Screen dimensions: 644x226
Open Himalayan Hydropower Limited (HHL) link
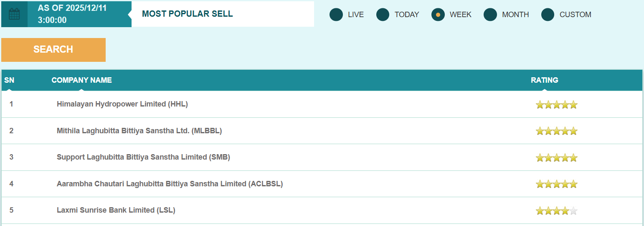[122, 104]
